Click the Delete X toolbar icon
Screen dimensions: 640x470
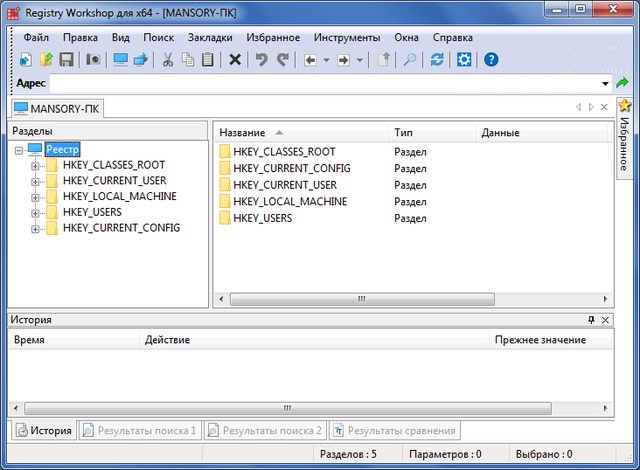(x=235, y=60)
